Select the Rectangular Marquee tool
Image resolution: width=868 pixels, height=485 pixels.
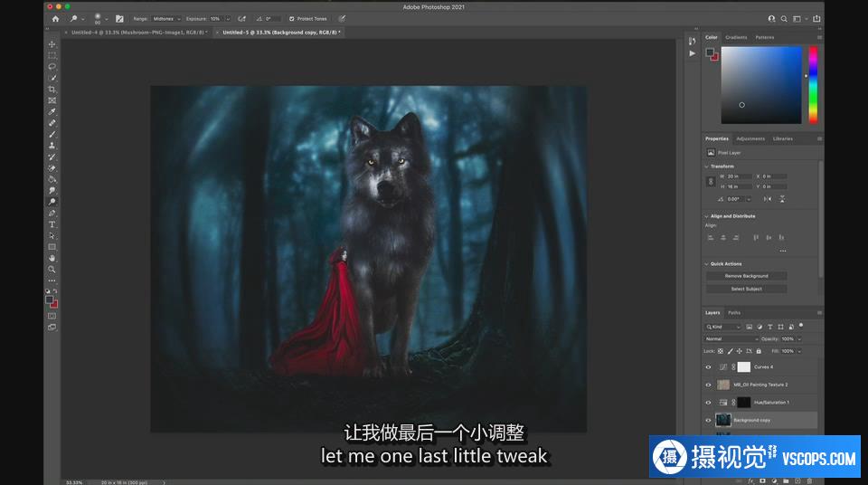pos(52,55)
